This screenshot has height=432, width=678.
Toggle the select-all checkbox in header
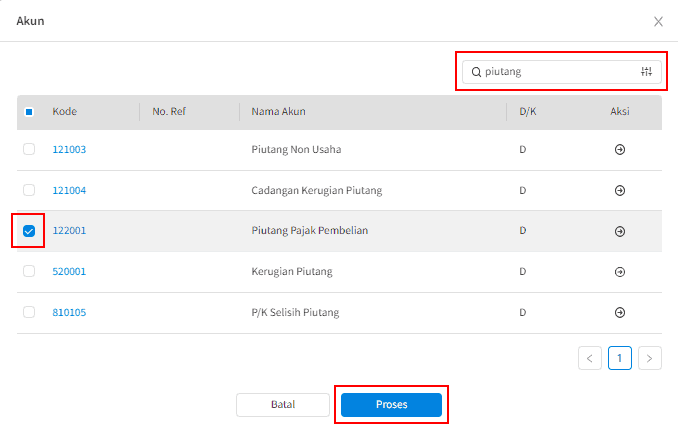29,112
